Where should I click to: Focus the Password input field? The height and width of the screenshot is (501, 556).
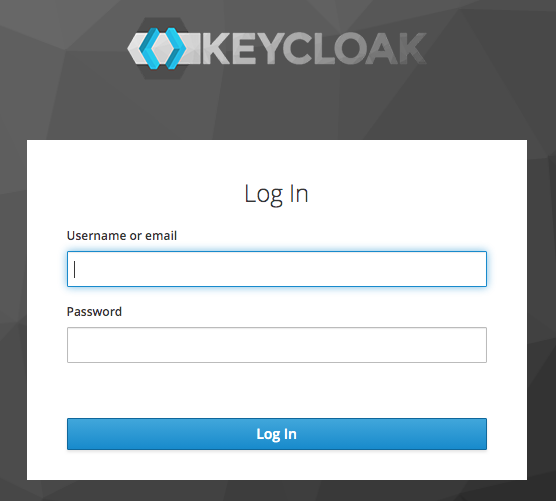click(x=277, y=345)
